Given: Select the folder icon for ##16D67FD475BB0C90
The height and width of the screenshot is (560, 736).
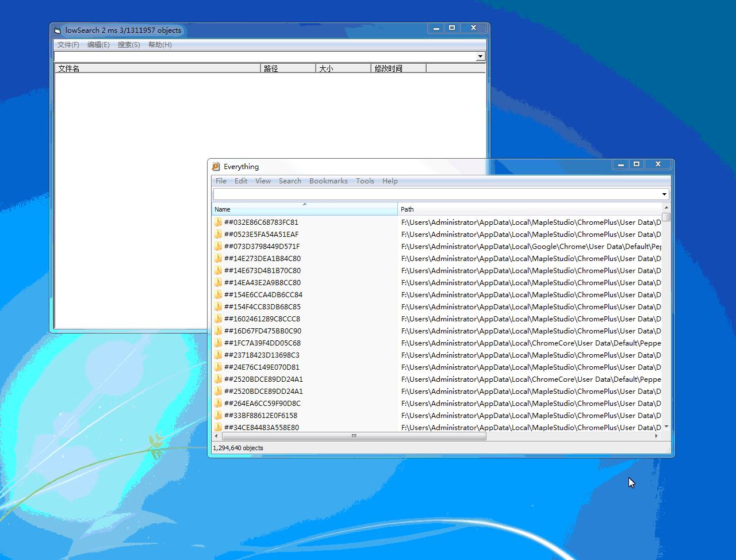Looking at the screenshot, I should click(x=218, y=331).
